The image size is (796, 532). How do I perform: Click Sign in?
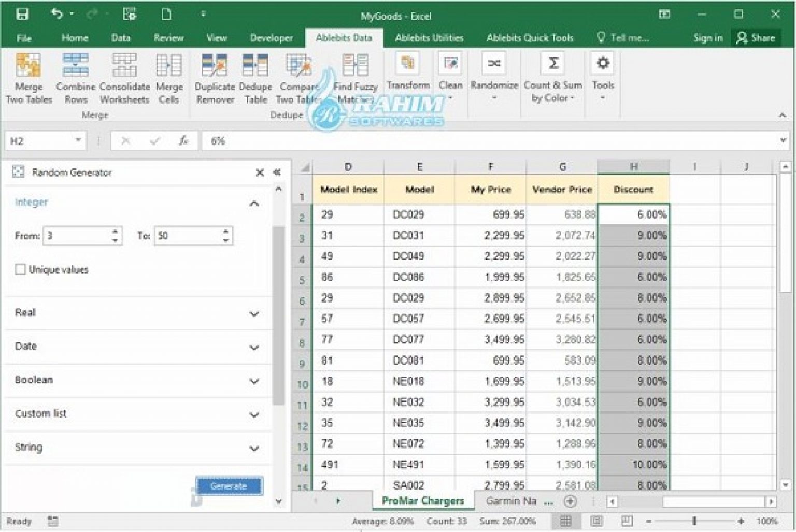[x=707, y=38]
